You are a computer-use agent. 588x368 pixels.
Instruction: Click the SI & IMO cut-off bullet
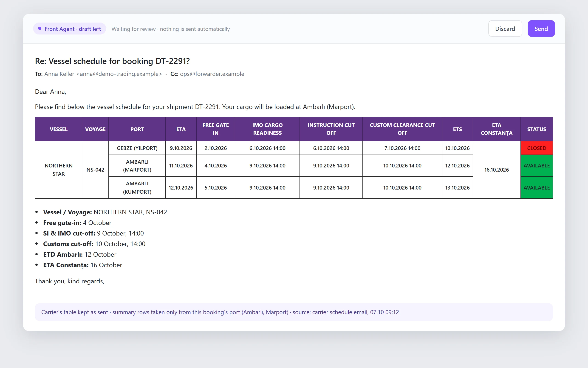click(93, 233)
